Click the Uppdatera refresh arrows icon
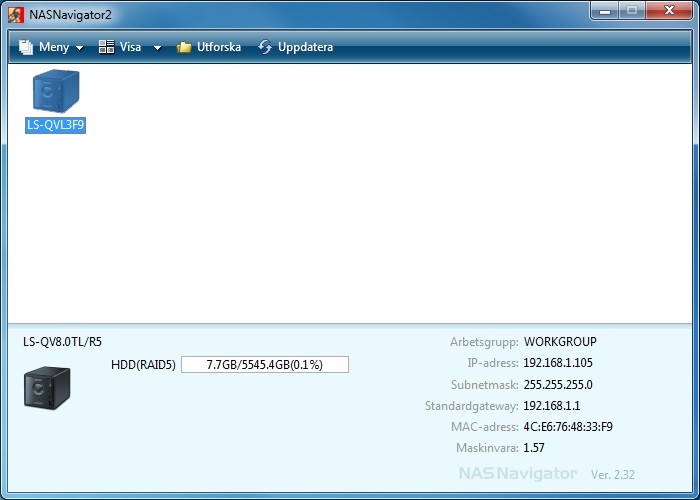This screenshot has height=500, width=700. coord(265,47)
